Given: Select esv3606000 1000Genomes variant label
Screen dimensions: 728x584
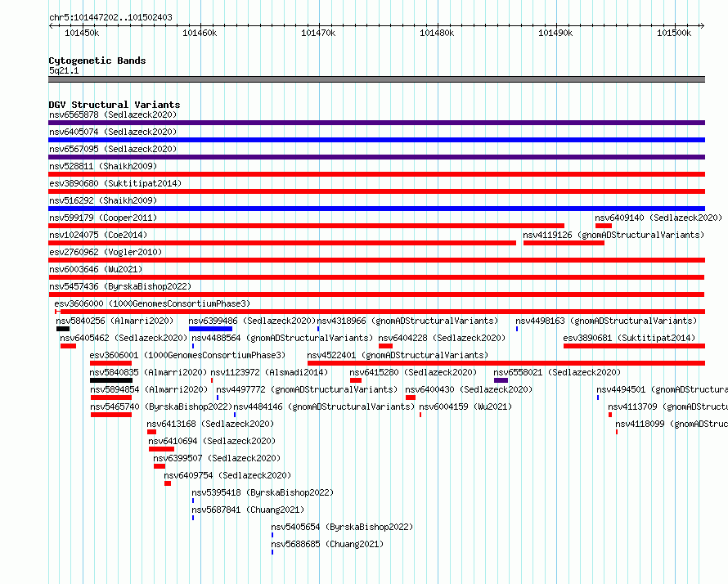Looking at the screenshot, I should point(152,303).
